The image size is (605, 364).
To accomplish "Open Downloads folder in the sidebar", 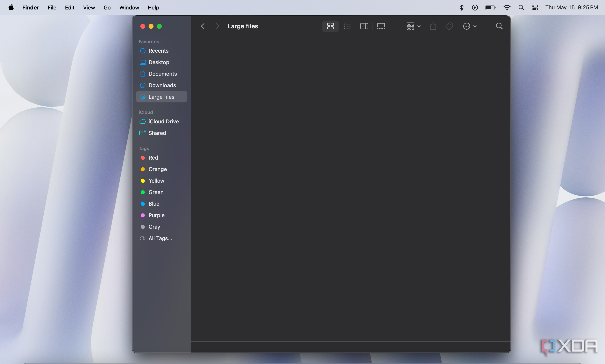I will (162, 85).
